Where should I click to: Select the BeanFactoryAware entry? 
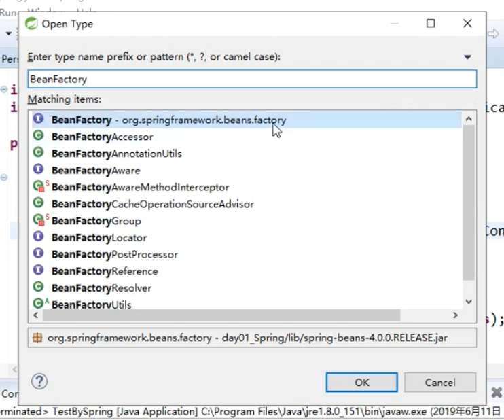click(247, 170)
